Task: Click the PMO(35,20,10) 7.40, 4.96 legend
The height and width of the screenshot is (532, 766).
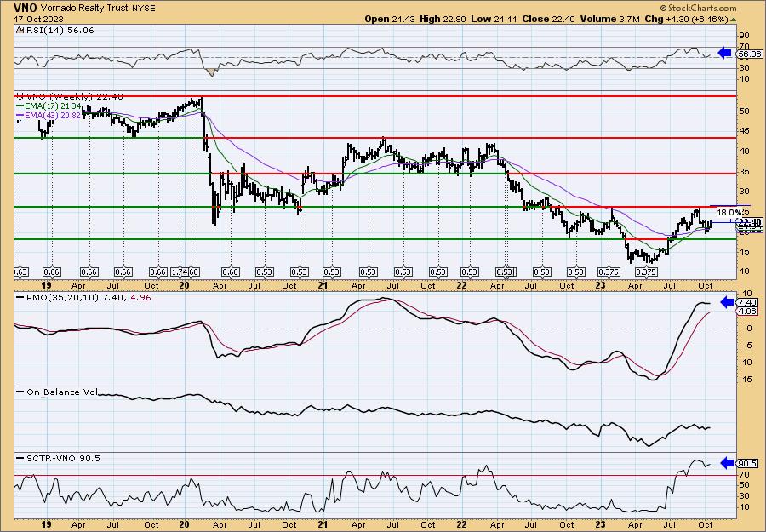Action: click(88, 297)
